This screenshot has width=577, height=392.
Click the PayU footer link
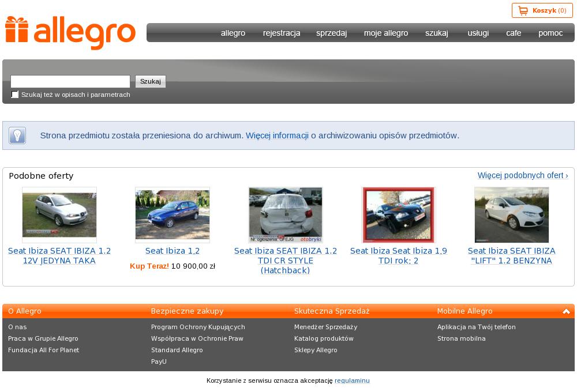tap(159, 361)
